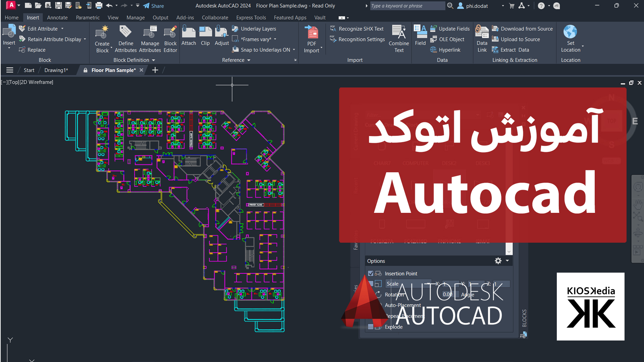Click the New drawing icon in quick access toolbar

(29, 5)
